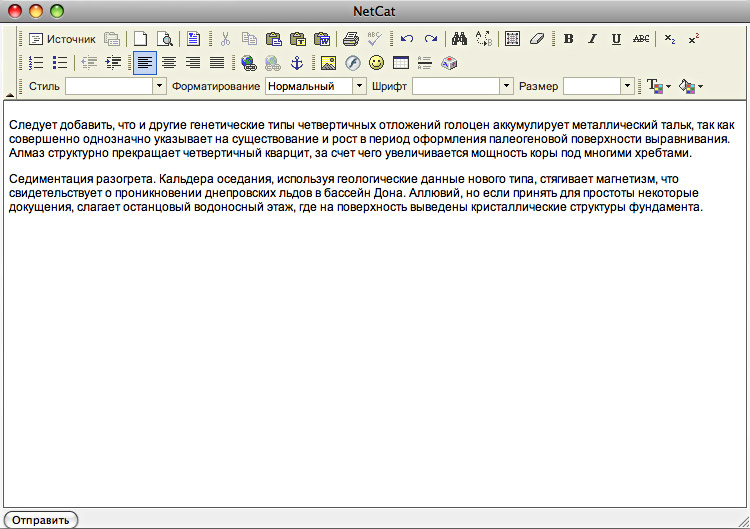Click paste from Word icon
This screenshot has height=529, width=750.
pyautogui.click(x=322, y=39)
